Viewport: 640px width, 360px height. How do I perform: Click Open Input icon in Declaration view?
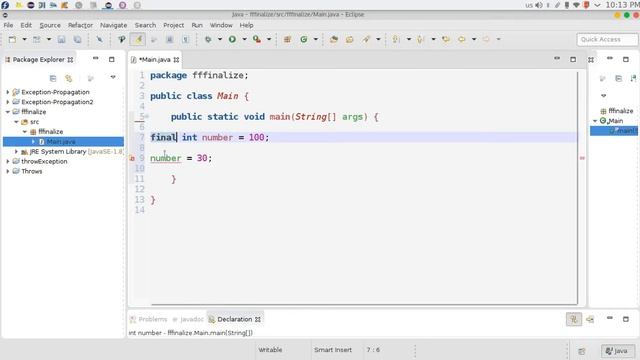(x=590, y=319)
